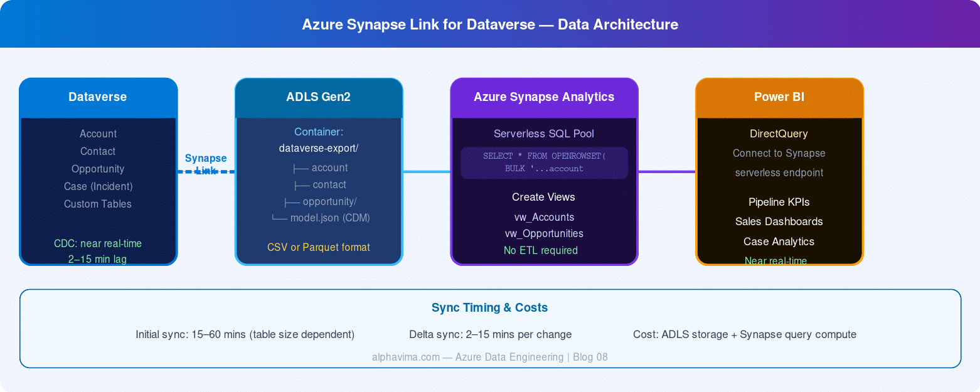Click the 2–15 min lag text
980x392 pixels.
tap(98, 259)
